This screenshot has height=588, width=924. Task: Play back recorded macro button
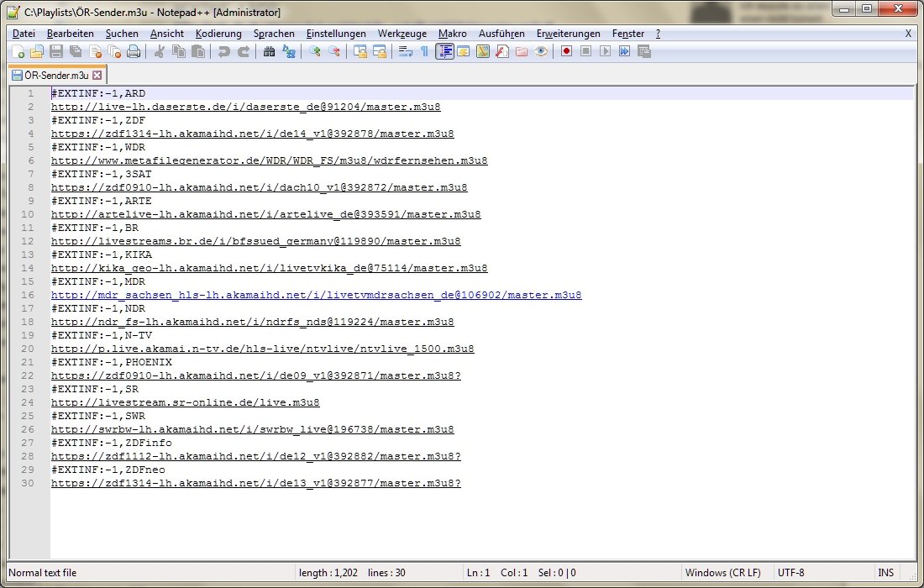coord(605,52)
